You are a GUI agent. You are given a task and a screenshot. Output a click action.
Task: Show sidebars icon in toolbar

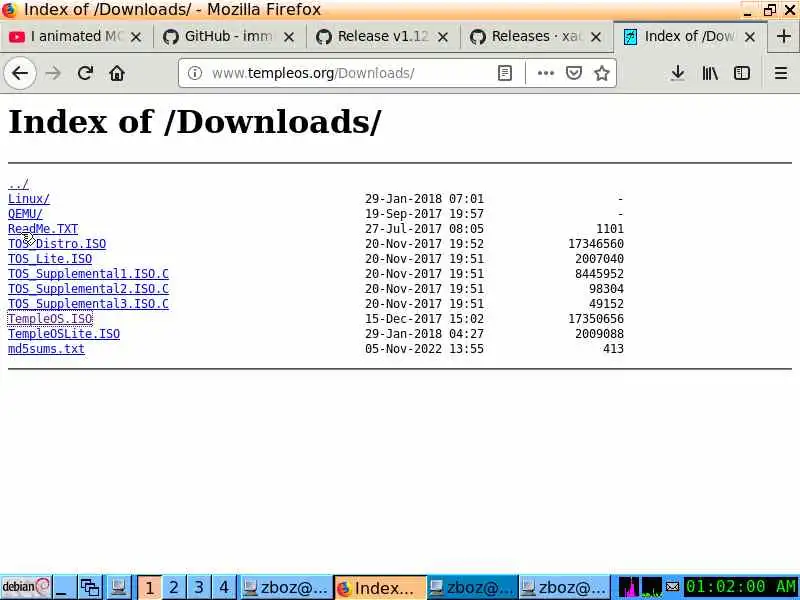[x=741, y=73]
